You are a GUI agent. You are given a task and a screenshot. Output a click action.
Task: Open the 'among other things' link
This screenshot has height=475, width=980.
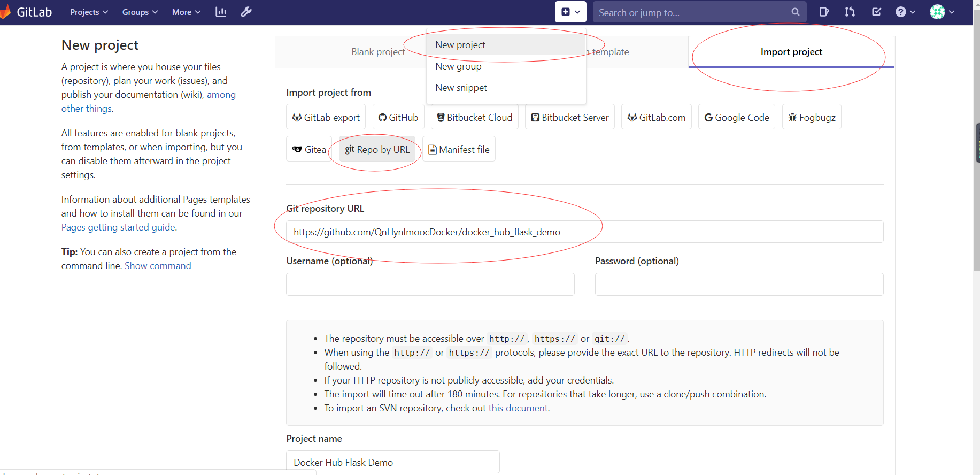coord(149,101)
